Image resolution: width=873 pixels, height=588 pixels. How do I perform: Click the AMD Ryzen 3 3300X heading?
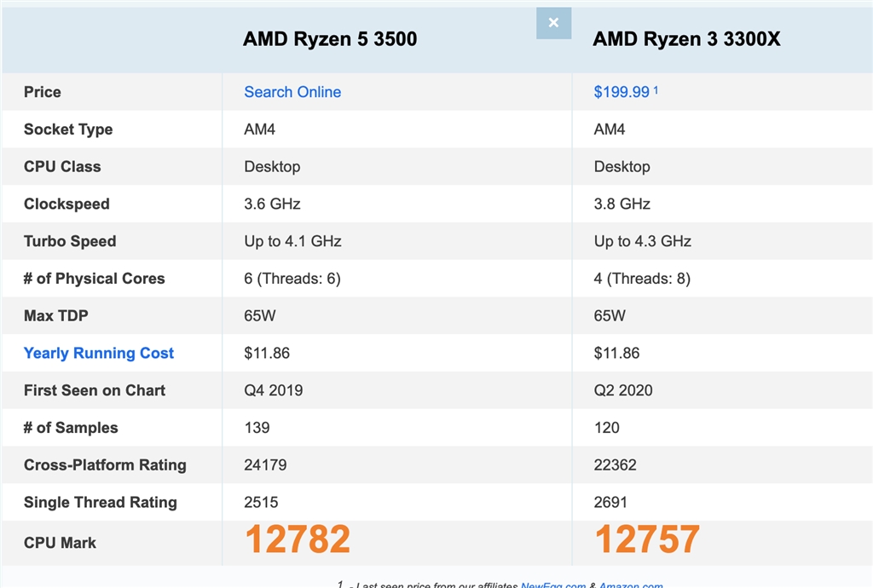686,38
